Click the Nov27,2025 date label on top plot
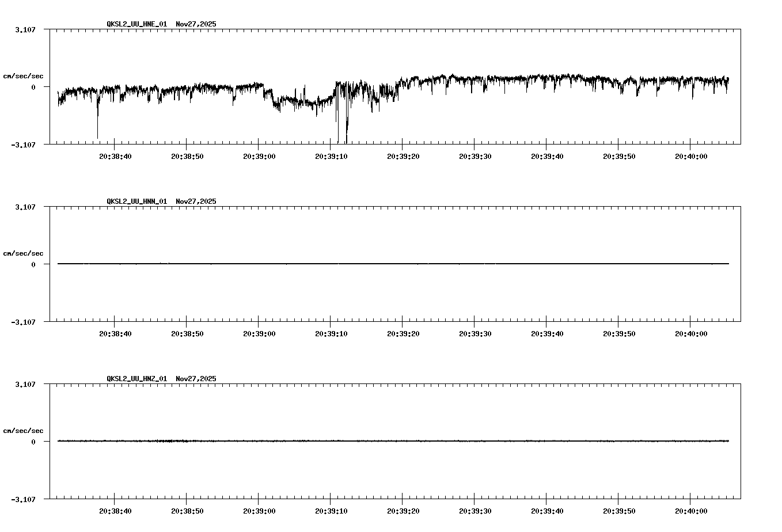This screenshot has width=782, height=532. click(195, 24)
